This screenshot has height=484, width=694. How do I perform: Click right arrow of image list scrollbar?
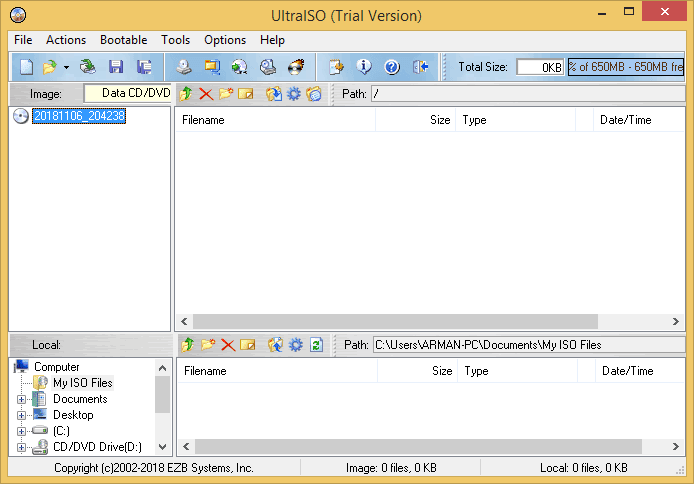click(675, 322)
